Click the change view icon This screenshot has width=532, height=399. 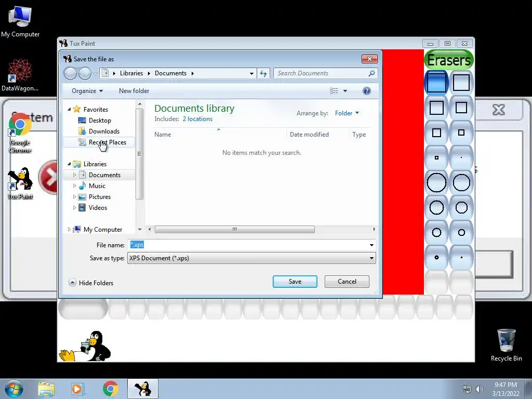(334, 91)
